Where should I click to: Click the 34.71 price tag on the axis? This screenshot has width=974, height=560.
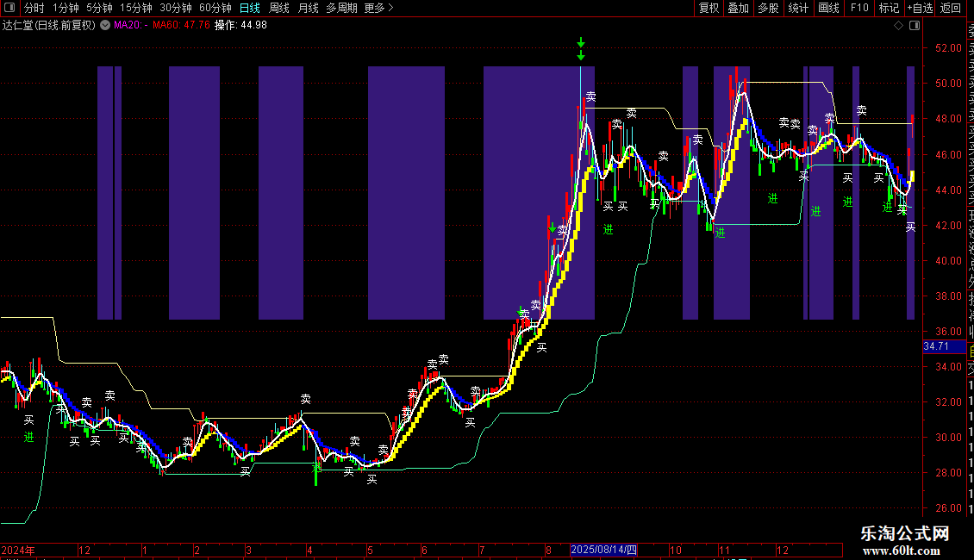944,346
